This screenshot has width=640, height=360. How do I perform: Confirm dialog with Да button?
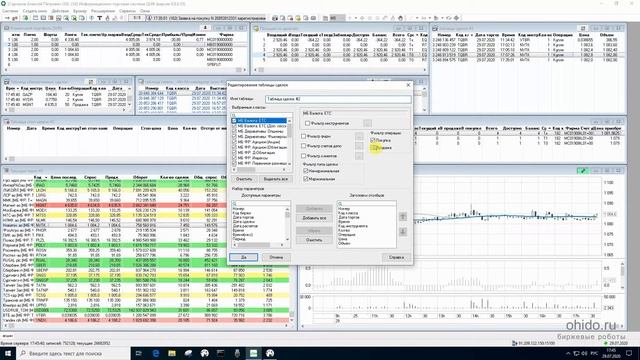pyautogui.click(x=244, y=258)
